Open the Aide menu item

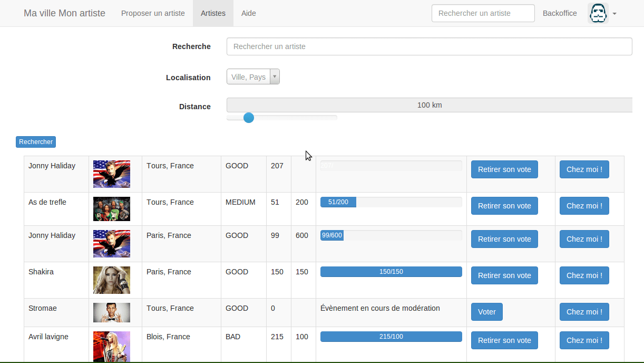click(x=248, y=13)
